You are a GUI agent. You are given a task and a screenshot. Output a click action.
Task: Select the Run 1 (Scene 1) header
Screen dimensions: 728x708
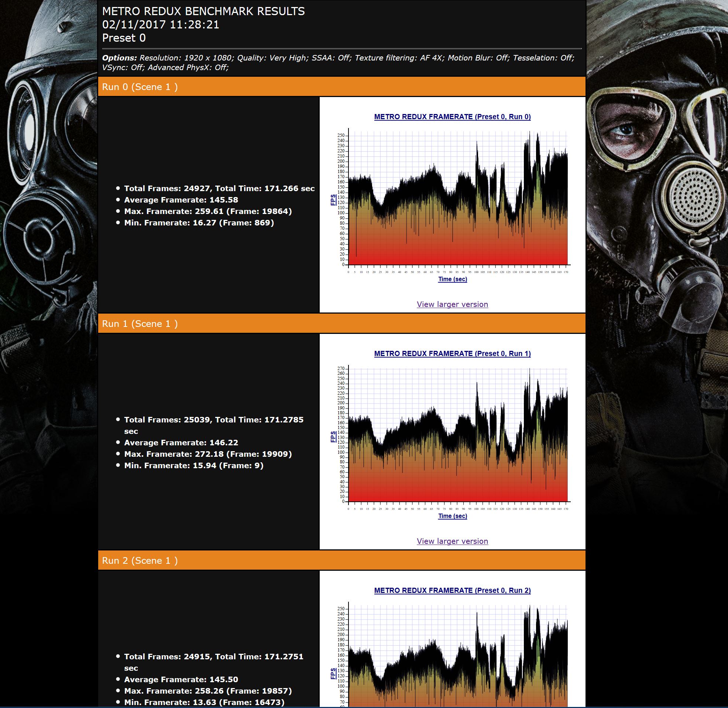click(140, 324)
